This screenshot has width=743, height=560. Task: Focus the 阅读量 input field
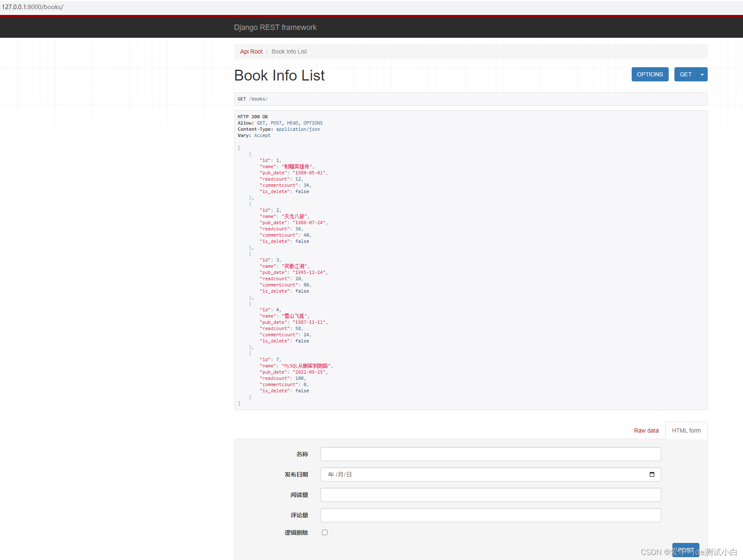pyautogui.click(x=490, y=495)
